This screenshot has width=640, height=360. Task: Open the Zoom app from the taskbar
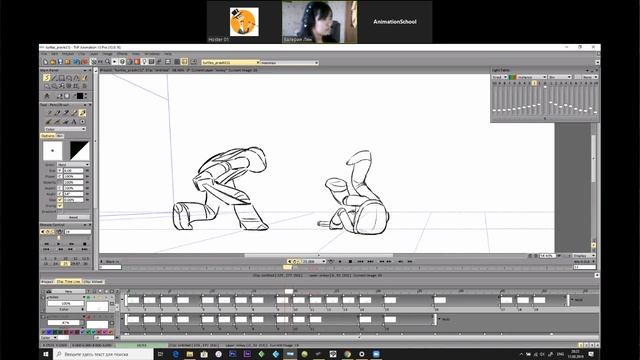376,354
